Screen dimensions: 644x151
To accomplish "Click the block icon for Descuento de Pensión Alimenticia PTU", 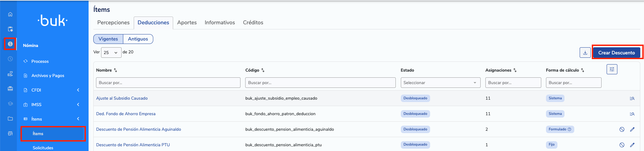I will (x=622, y=145).
